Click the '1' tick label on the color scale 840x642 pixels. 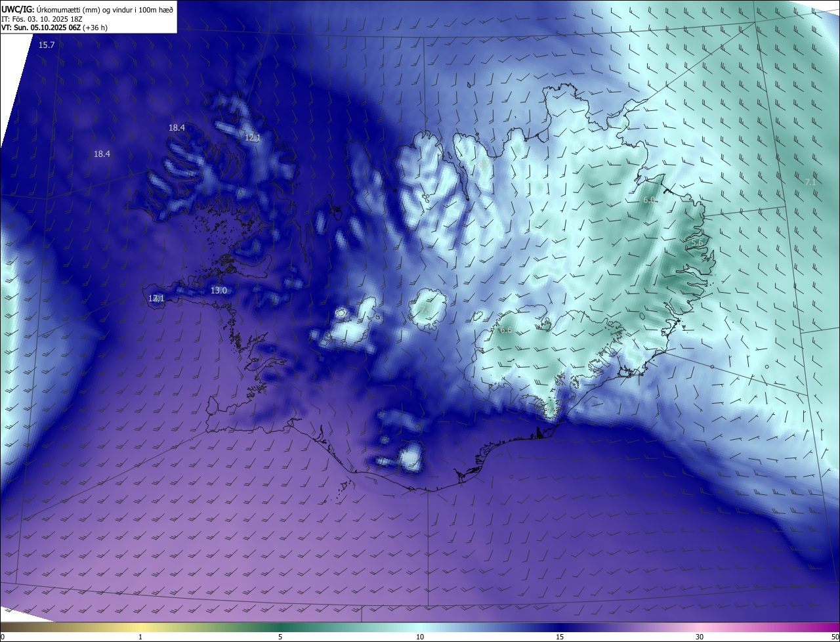click(140, 637)
